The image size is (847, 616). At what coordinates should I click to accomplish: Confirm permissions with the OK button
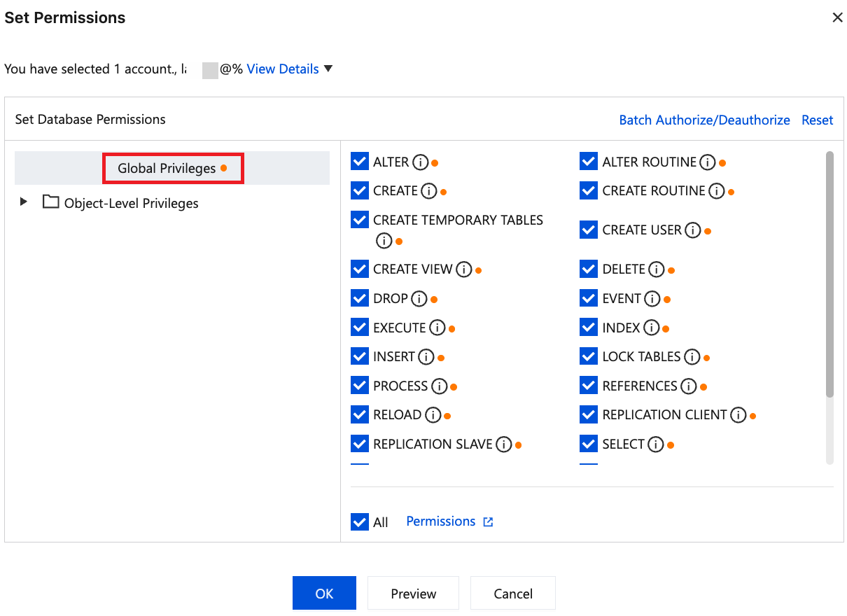click(x=324, y=594)
